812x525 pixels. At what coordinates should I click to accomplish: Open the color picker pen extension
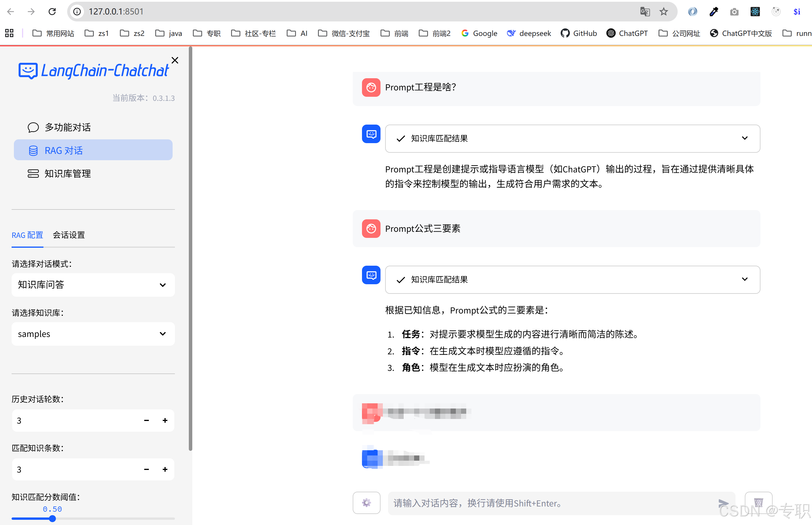point(714,12)
